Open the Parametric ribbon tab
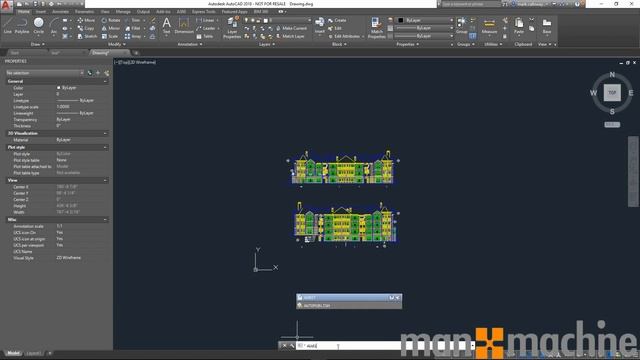Viewport: 640px width, 360px height. tap(84, 12)
